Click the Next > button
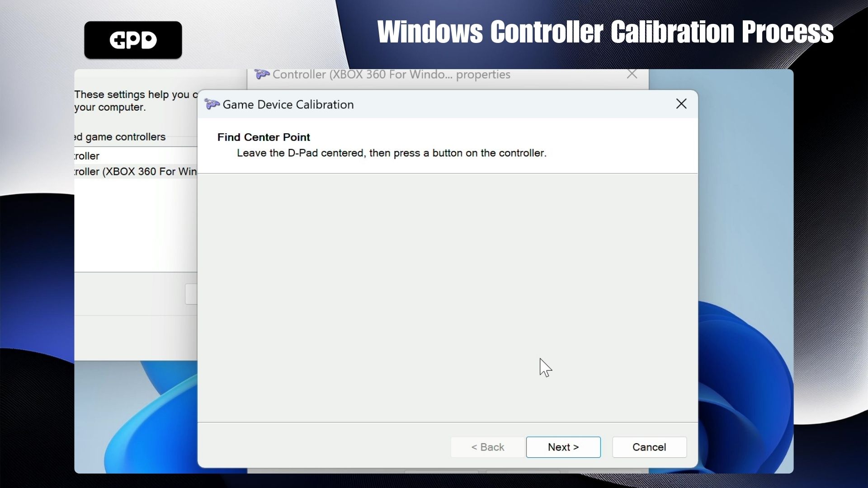This screenshot has height=488, width=868. 563,447
